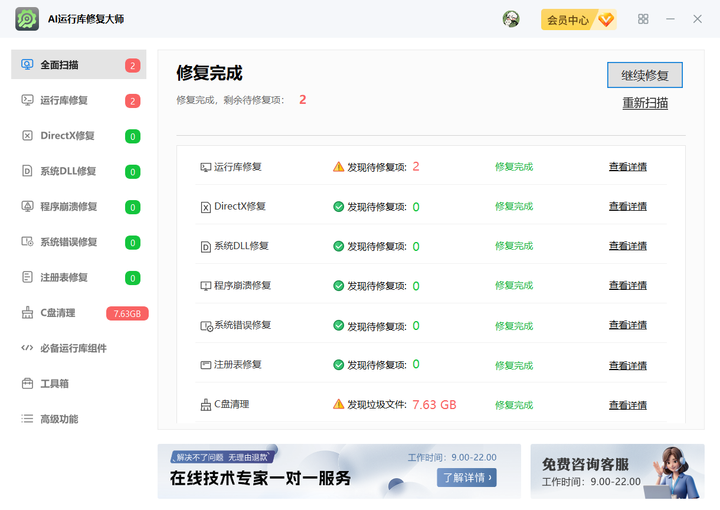The image size is (720, 510).
Task: Click the 在线技术专家一对一服务 banner text
Action: (260, 478)
